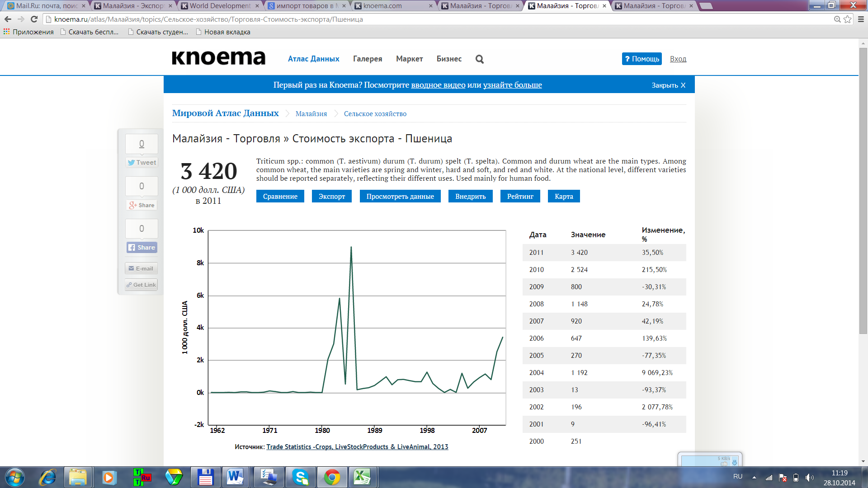Viewport: 868px width, 488px height.
Task: Click the Сравнение button
Action: [280, 197]
